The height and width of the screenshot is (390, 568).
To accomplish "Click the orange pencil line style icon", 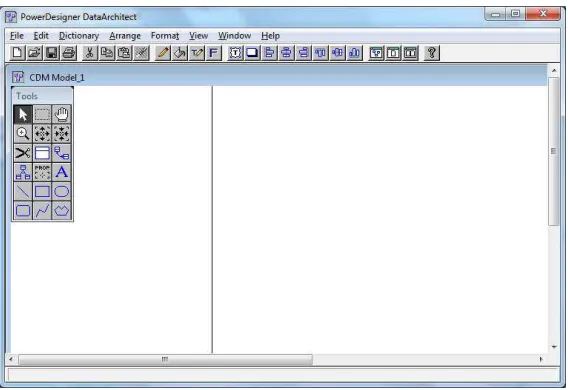I will tap(163, 53).
